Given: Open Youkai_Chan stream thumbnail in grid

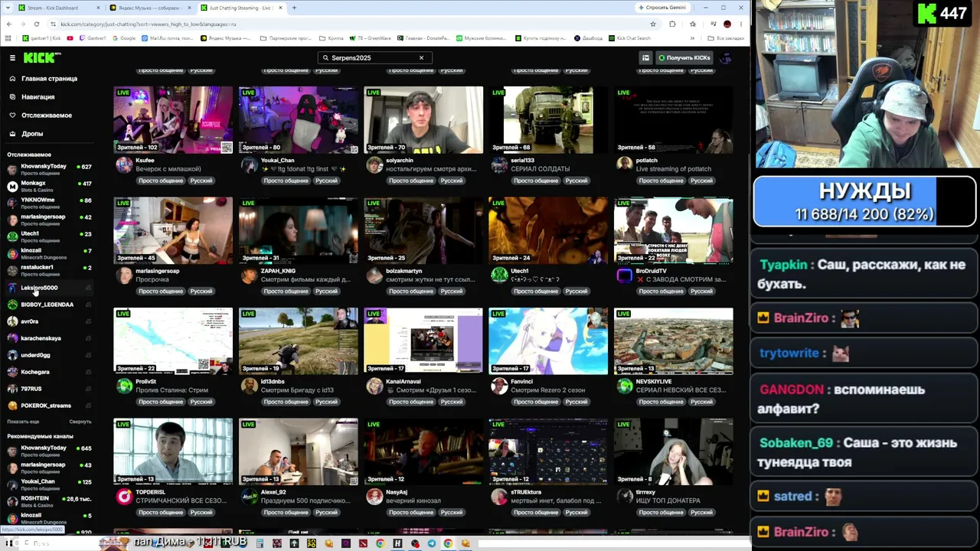Looking at the screenshot, I should coord(298,120).
